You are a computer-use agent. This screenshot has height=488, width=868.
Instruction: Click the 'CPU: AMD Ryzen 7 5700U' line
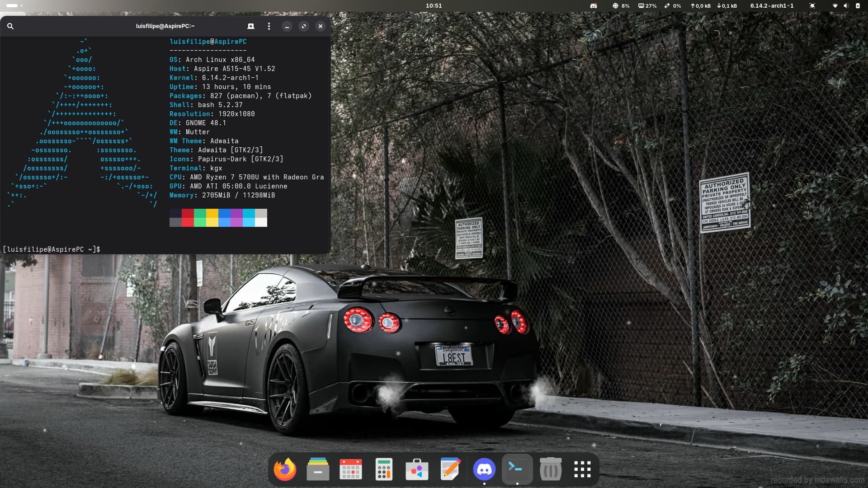[x=247, y=177]
